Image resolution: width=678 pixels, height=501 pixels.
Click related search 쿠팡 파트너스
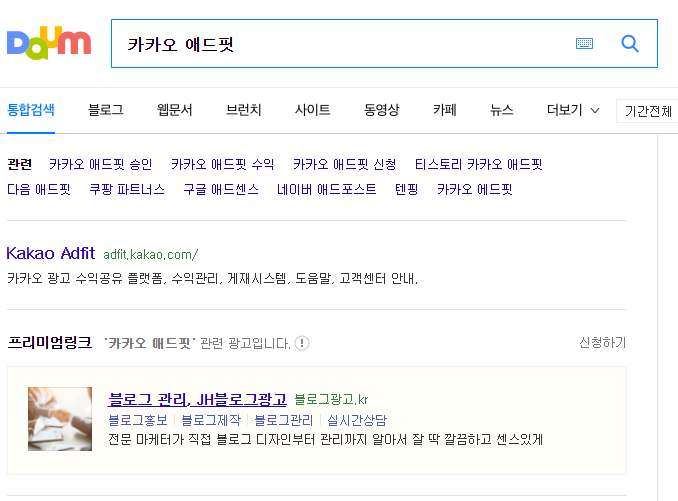pos(127,189)
